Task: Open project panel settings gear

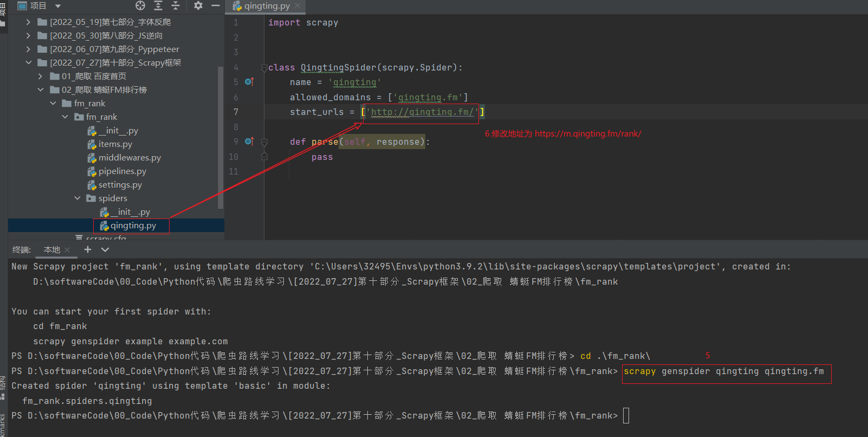Action: 198,5
